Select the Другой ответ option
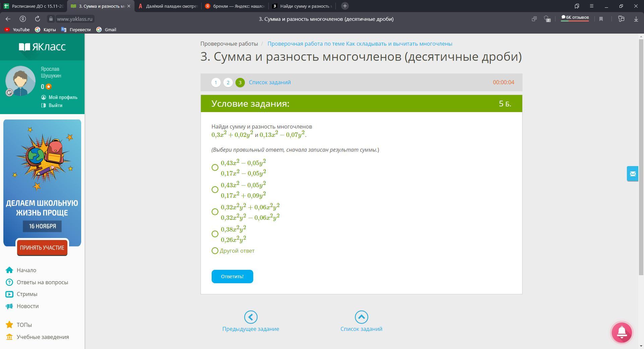The height and width of the screenshot is (349, 644). [x=215, y=251]
